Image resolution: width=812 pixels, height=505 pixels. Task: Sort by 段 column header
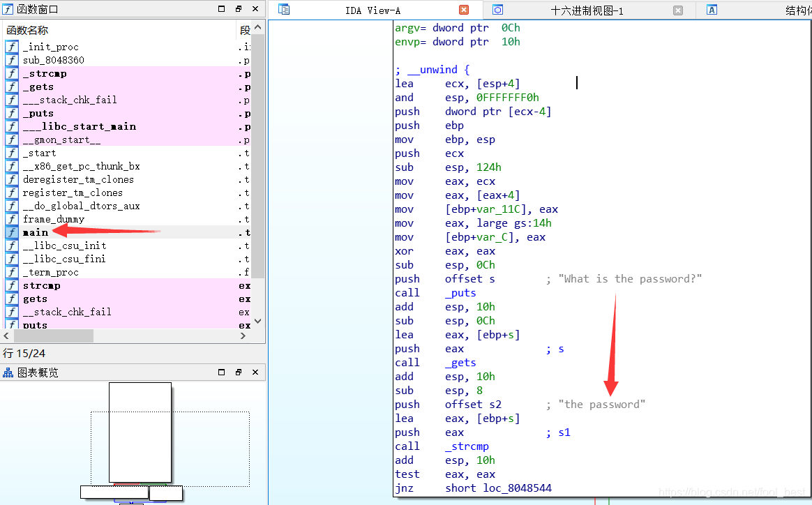click(244, 30)
